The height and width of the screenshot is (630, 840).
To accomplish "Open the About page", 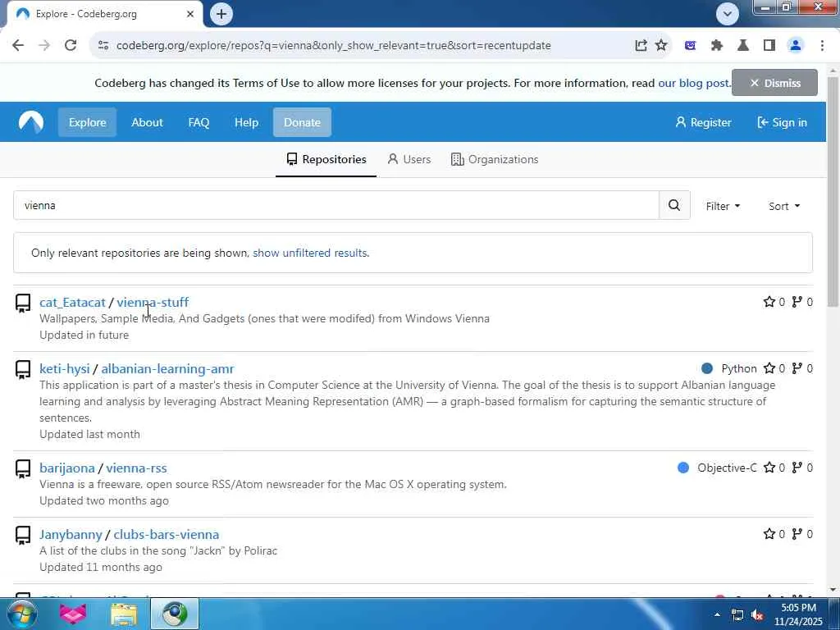I will (147, 122).
